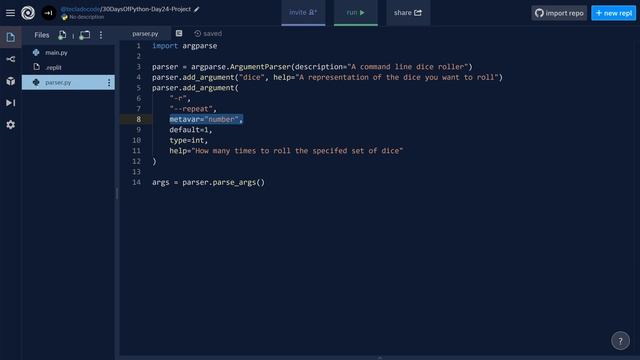Open the hamburger main menu
This screenshot has height=360, width=640.
click(x=10, y=13)
